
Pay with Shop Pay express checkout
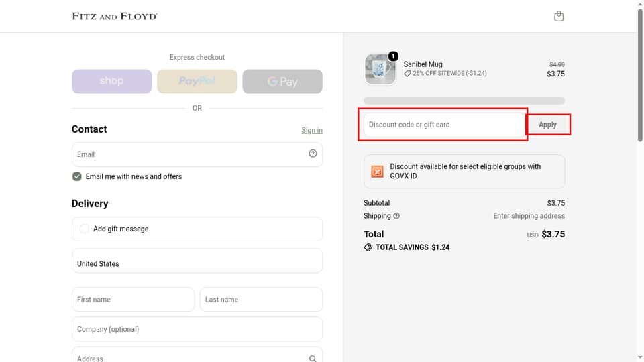coord(112,81)
